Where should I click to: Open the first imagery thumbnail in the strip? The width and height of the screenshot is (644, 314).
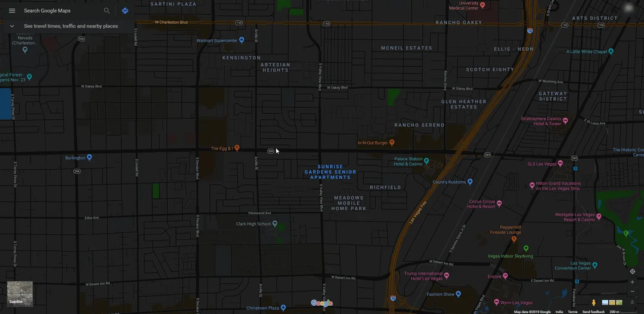605,303
